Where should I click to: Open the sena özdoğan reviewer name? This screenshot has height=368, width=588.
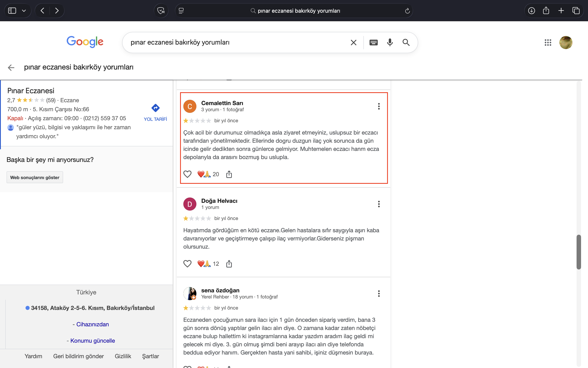(x=220, y=291)
